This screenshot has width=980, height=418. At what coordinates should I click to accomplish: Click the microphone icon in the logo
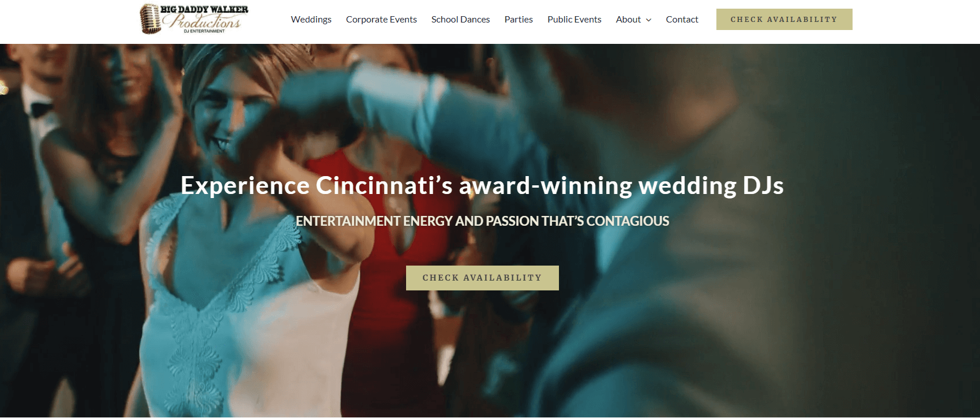click(150, 19)
